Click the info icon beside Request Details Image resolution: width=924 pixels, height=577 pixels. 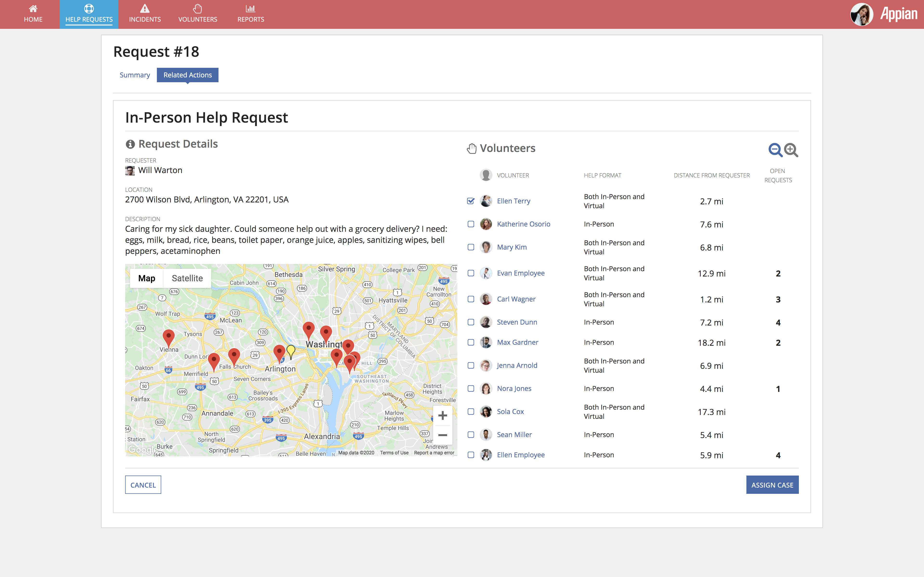click(x=130, y=144)
